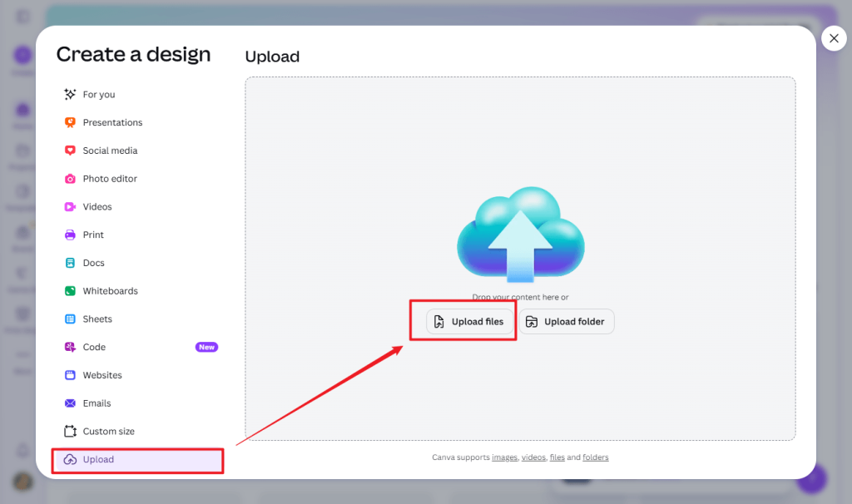
Task: Click the Presentations orange icon
Action: 70,122
